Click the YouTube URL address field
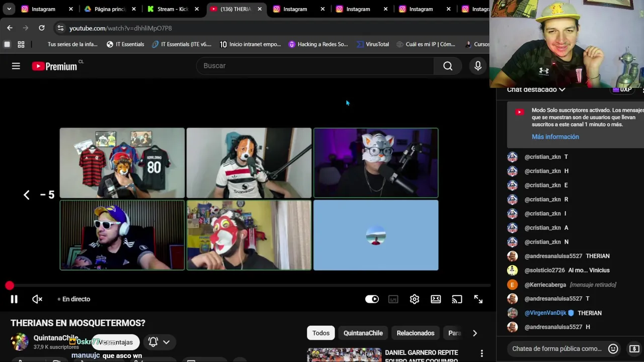This screenshot has width=644, height=362. [x=121, y=28]
